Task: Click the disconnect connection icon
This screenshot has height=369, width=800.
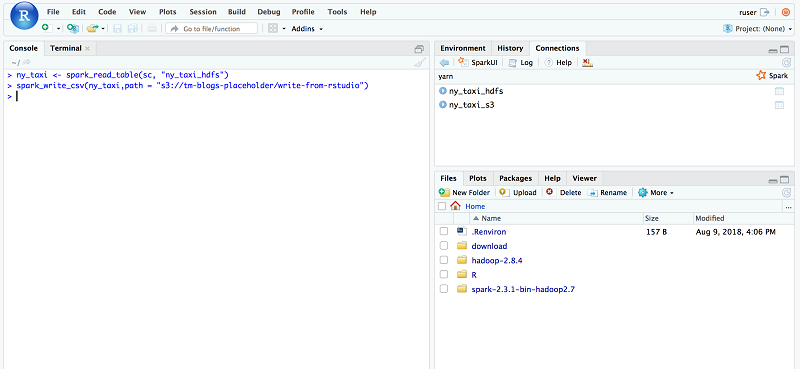Action: pos(587,62)
